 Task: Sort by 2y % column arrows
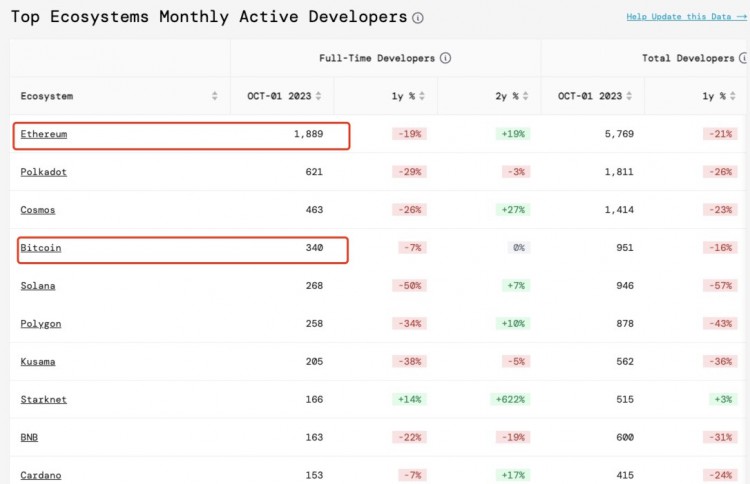(x=526, y=96)
